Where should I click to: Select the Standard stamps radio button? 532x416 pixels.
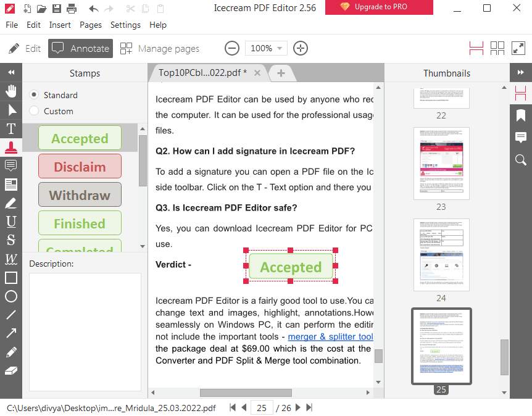pyautogui.click(x=34, y=94)
